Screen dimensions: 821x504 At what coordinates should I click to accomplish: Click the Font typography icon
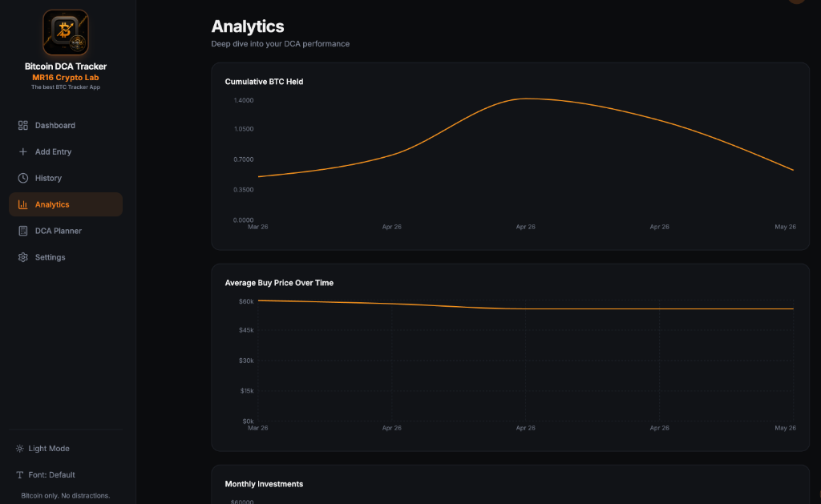[19, 474]
